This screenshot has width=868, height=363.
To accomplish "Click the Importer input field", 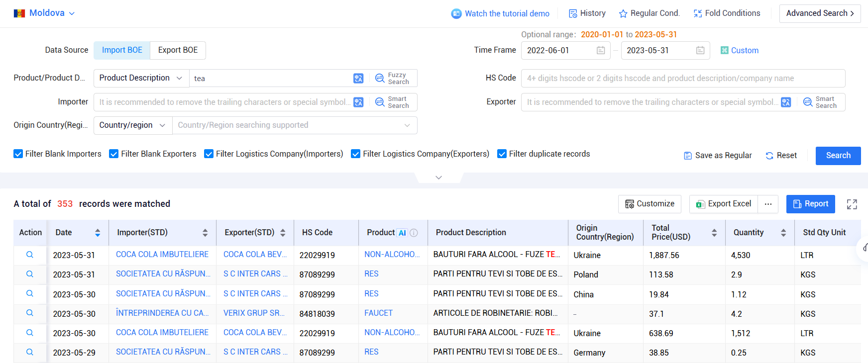I will coord(223,102).
